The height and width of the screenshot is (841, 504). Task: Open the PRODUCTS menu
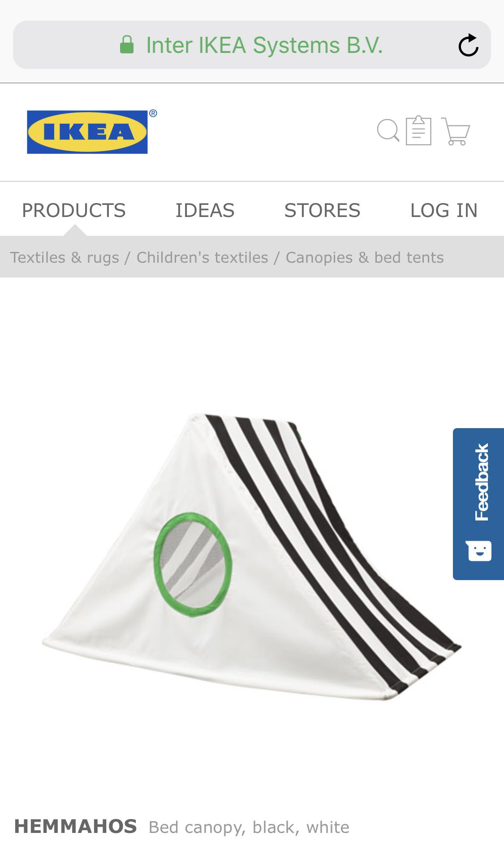(x=74, y=210)
